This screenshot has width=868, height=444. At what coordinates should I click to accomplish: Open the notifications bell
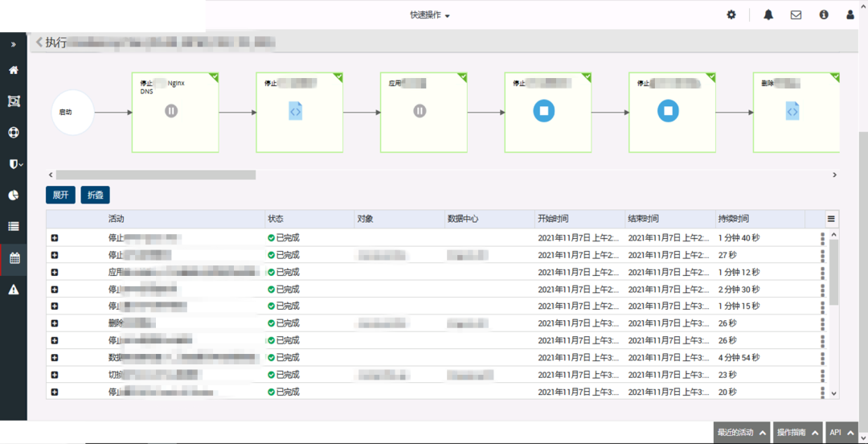[x=768, y=14]
